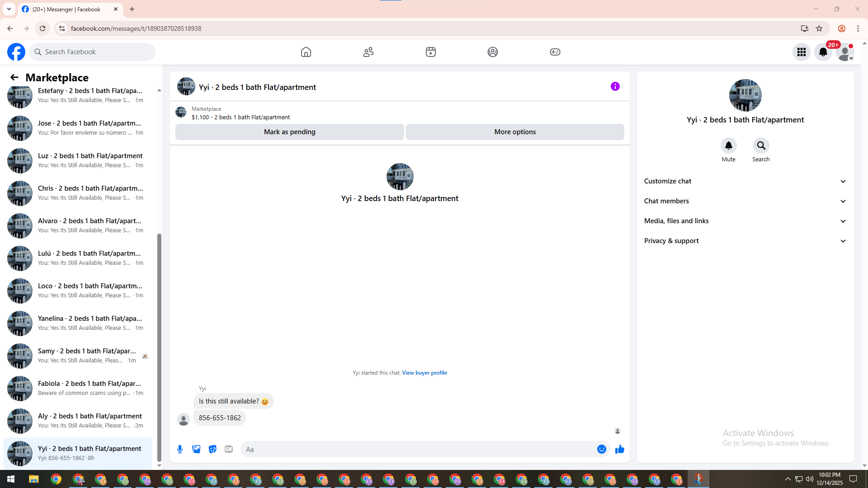Toggle conversation information panel icon

coord(615,86)
